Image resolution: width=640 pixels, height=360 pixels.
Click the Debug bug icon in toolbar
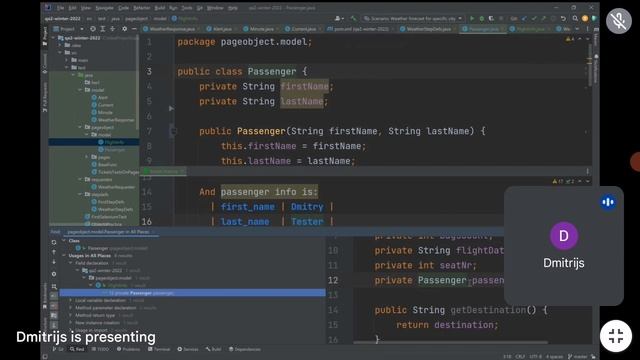click(x=482, y=18)
